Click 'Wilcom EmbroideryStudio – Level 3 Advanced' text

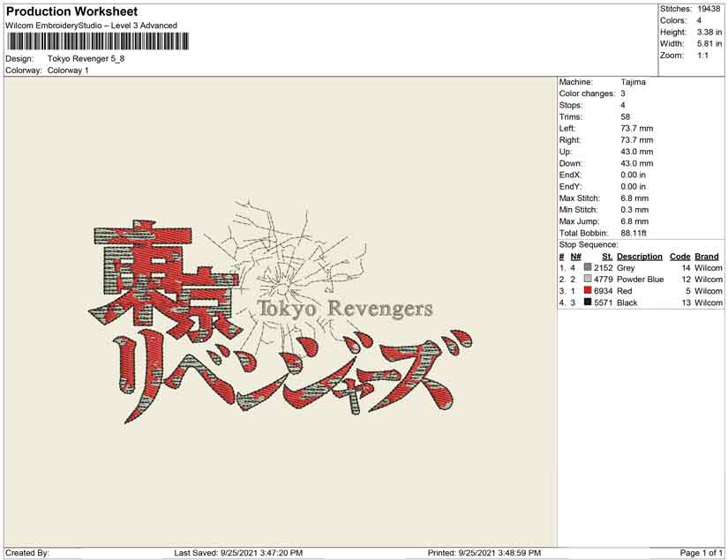point(92,26)
